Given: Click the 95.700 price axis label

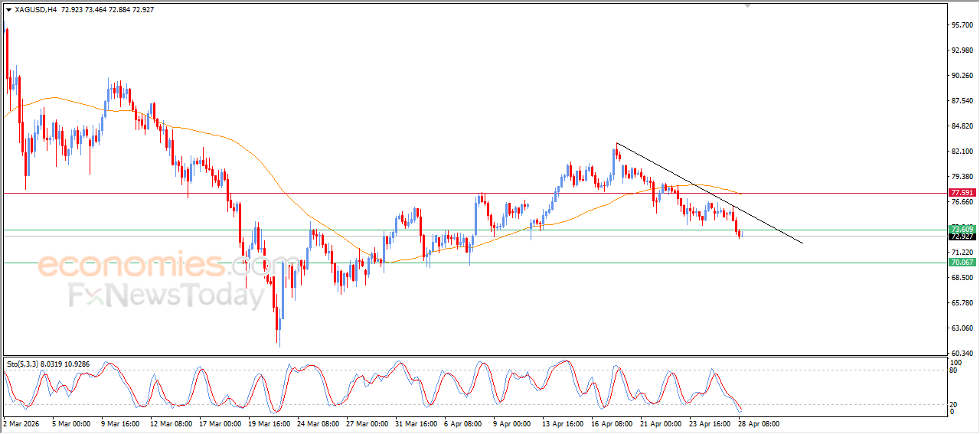Looking at the screenshot, I should [962, 25].
